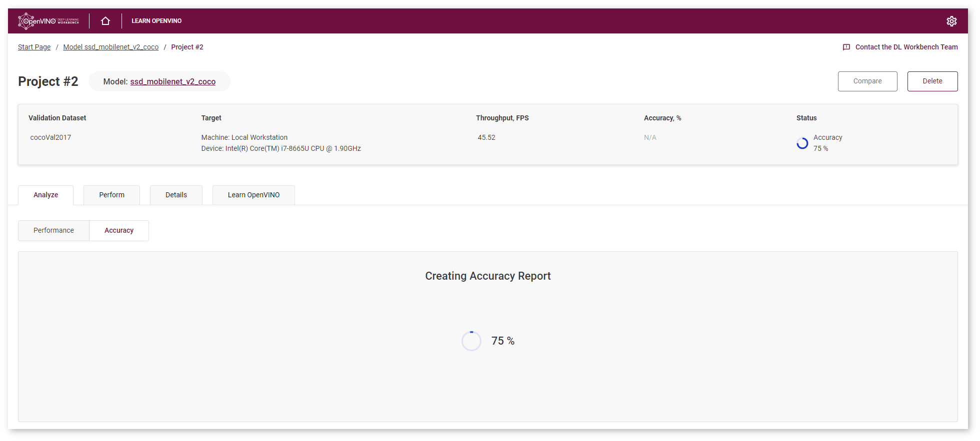Click the Accuracy status spinner icon
980x441 pixels.
click(802, 143)
